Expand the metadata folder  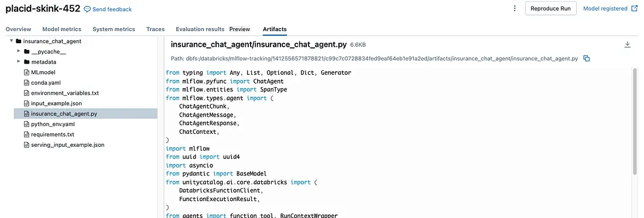[19, 61]
